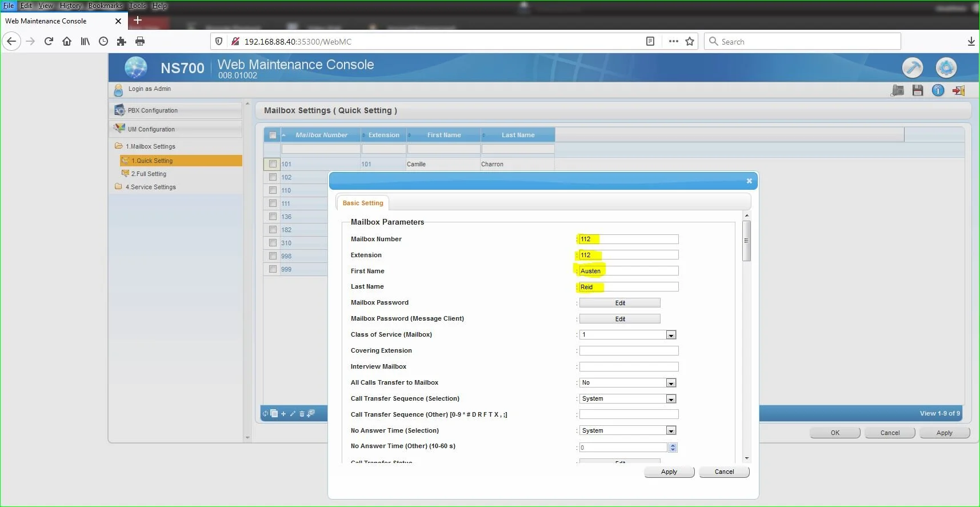Check the mailbox 110 row checkbox

(x=273, y=190)
